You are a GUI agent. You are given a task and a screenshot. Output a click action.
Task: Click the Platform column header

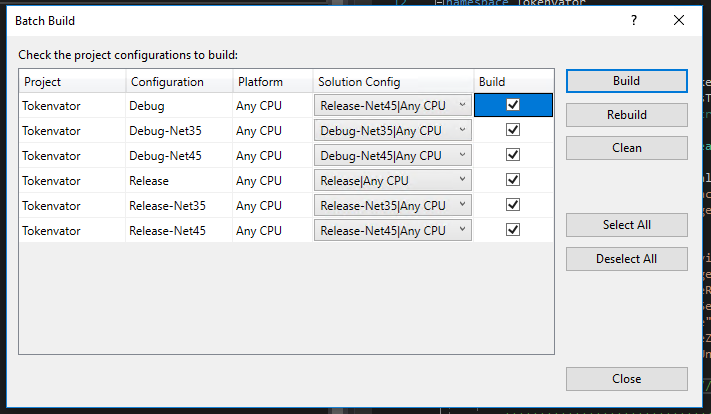(x=273, y=82)
